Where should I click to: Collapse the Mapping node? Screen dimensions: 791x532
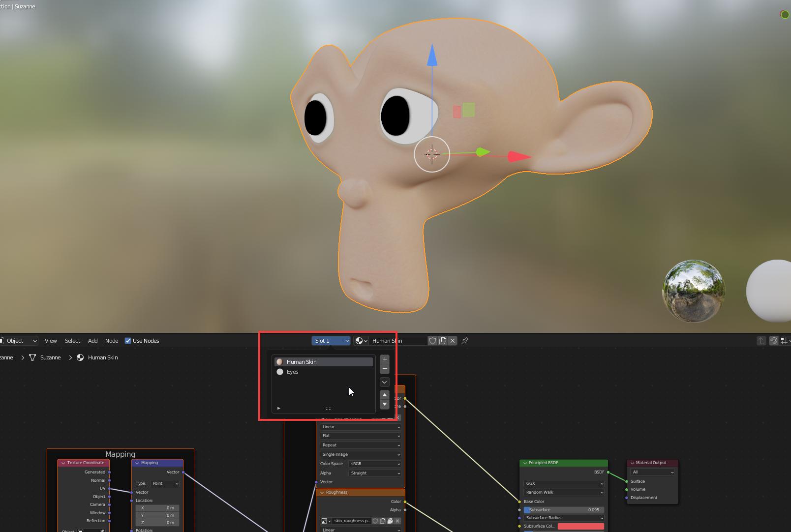[137, 463]
